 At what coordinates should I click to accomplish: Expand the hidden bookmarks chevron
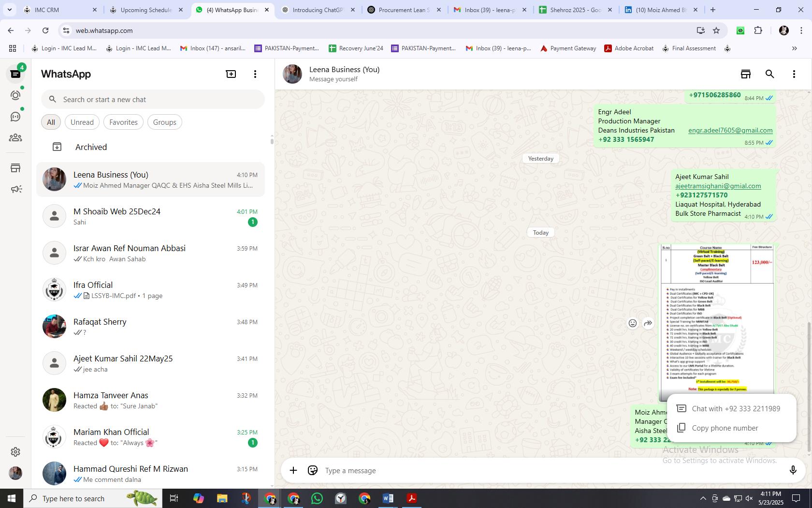[794, 48]
